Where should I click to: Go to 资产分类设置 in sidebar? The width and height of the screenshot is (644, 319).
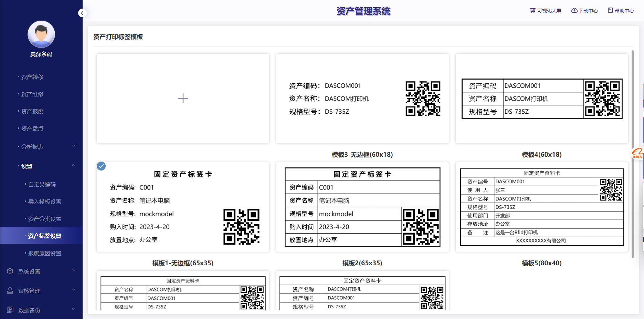[44, 219]
